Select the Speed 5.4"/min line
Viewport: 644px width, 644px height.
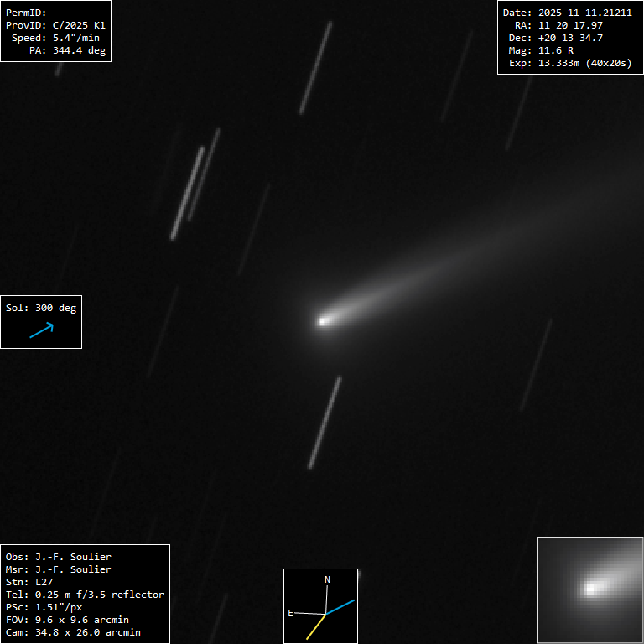tap(58, 38)
